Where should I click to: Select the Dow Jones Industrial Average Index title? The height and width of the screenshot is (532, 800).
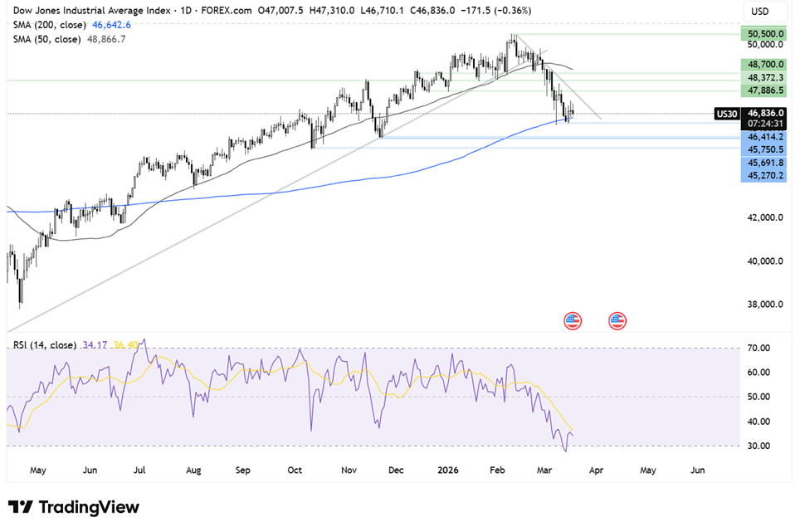92,10
